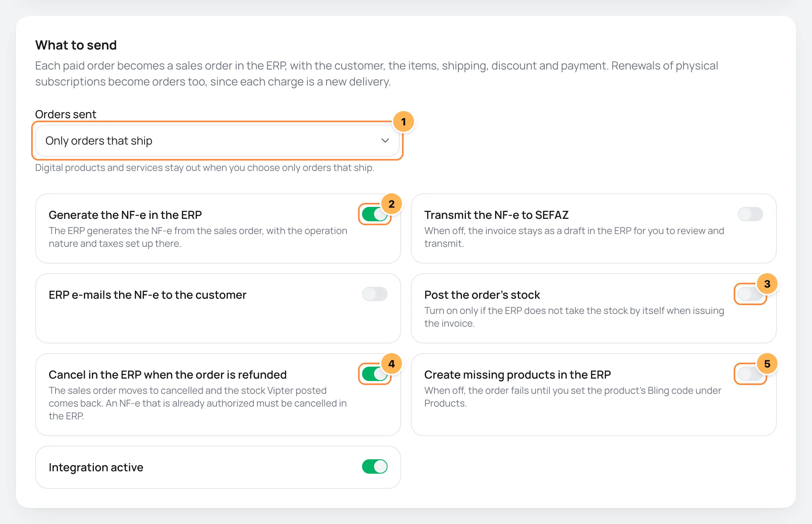Toggle Cancel in the ERP when refunded
Image resolution: width=812 pixels, height=524 pixels.
pyautogui.click(x=374, y=374)
